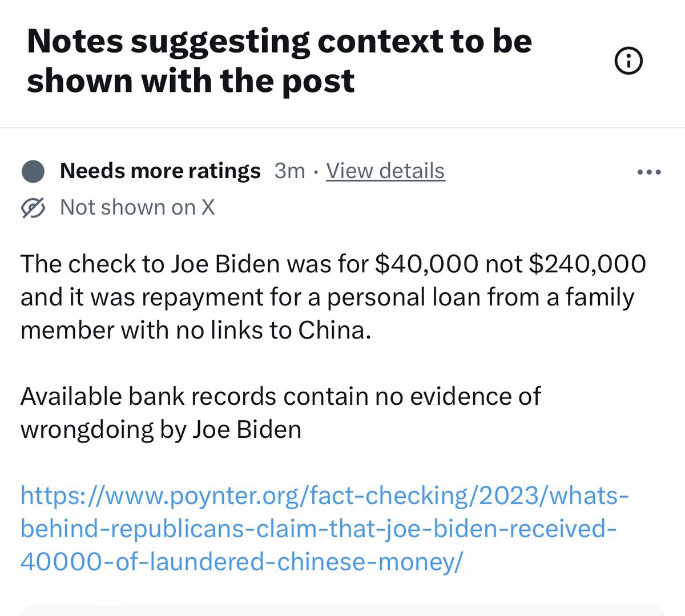Click wrongdoing by Joe Biden text

[x=160, y=429]
